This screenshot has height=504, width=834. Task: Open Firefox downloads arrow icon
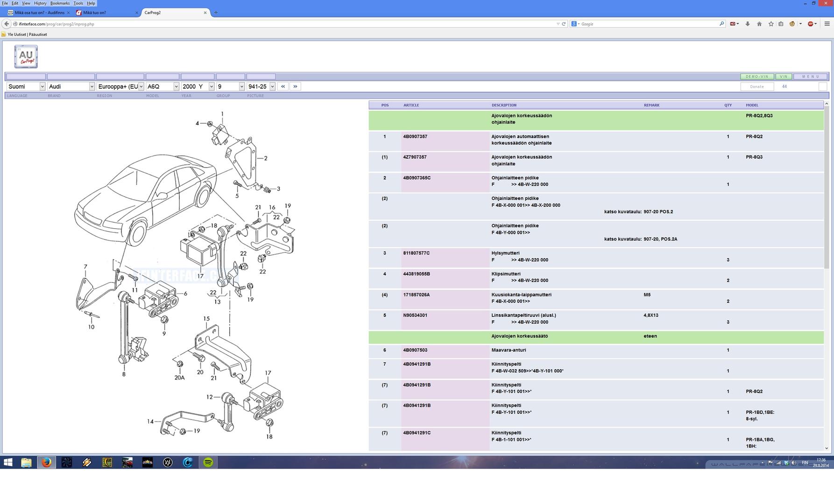pos(747,24)
